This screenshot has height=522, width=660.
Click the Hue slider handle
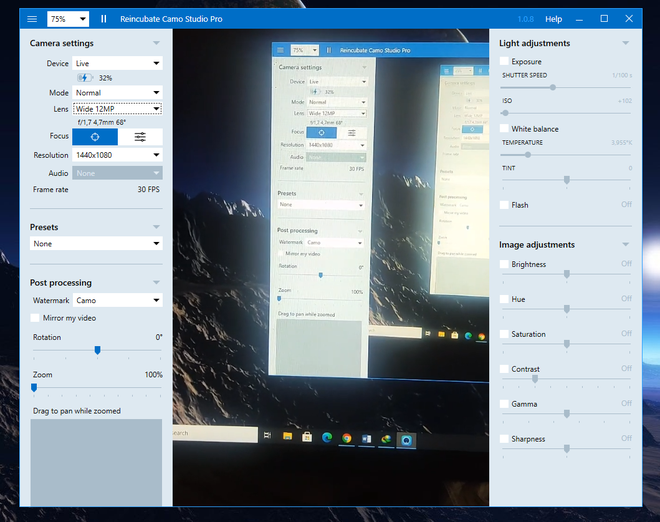coord(567,309)
